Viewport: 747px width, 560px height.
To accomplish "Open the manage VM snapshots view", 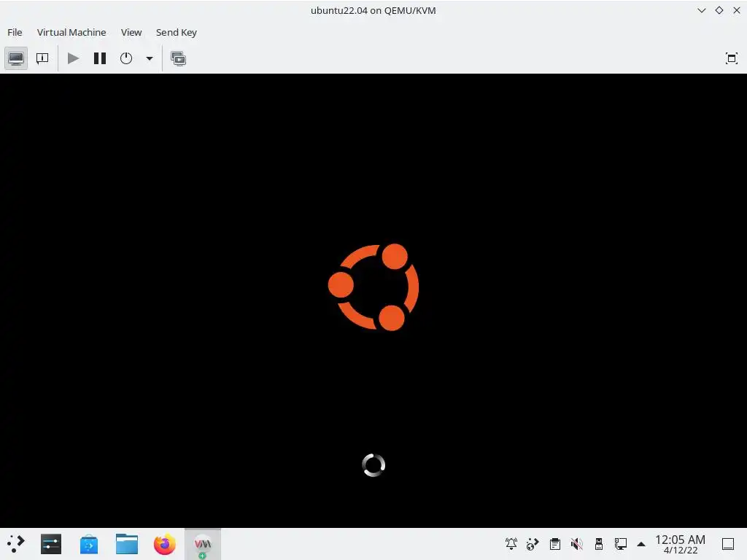I will (178, 58).
